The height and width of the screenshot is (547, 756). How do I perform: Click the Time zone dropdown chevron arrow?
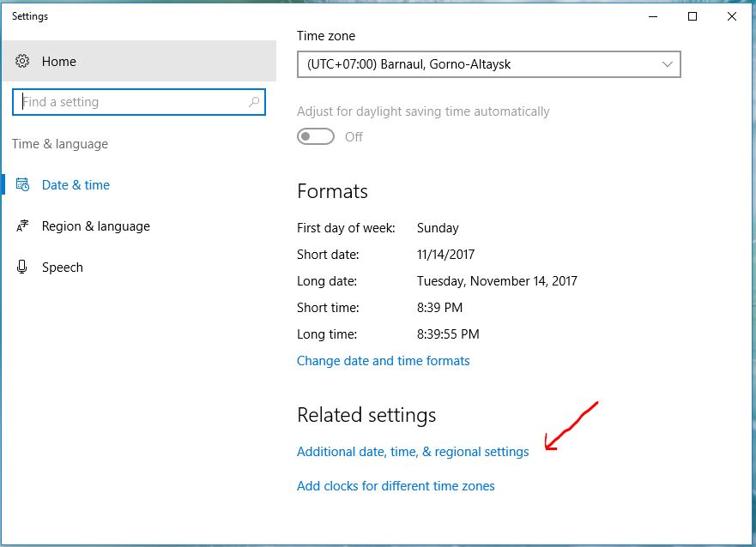click(668, 64)
